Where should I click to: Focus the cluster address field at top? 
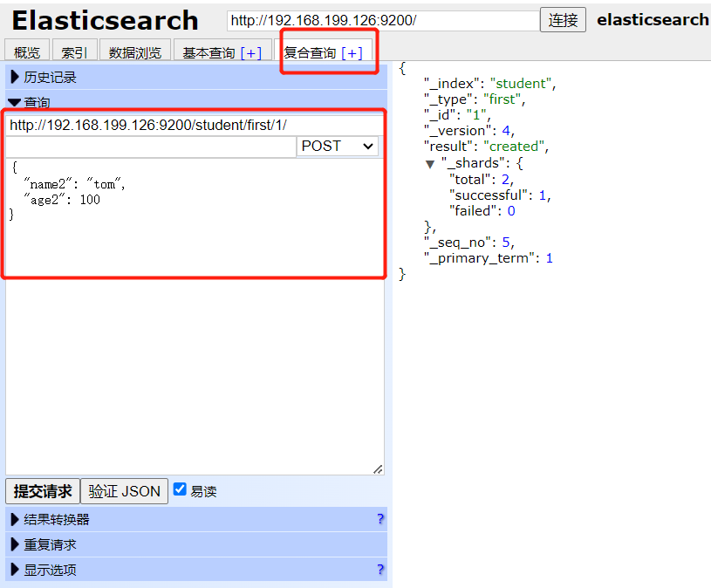(x=383, y=20)
